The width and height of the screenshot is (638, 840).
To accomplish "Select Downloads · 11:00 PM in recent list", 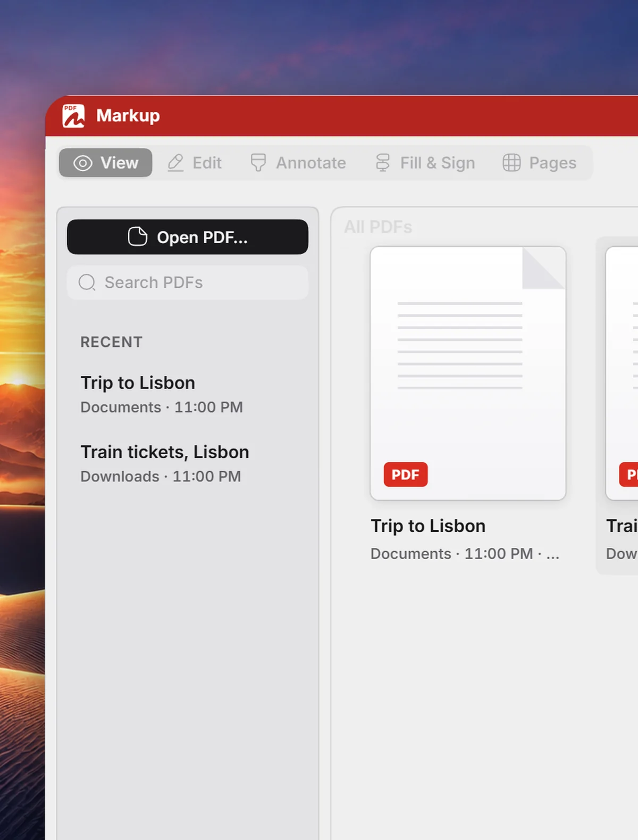I will tap(161, 477).
